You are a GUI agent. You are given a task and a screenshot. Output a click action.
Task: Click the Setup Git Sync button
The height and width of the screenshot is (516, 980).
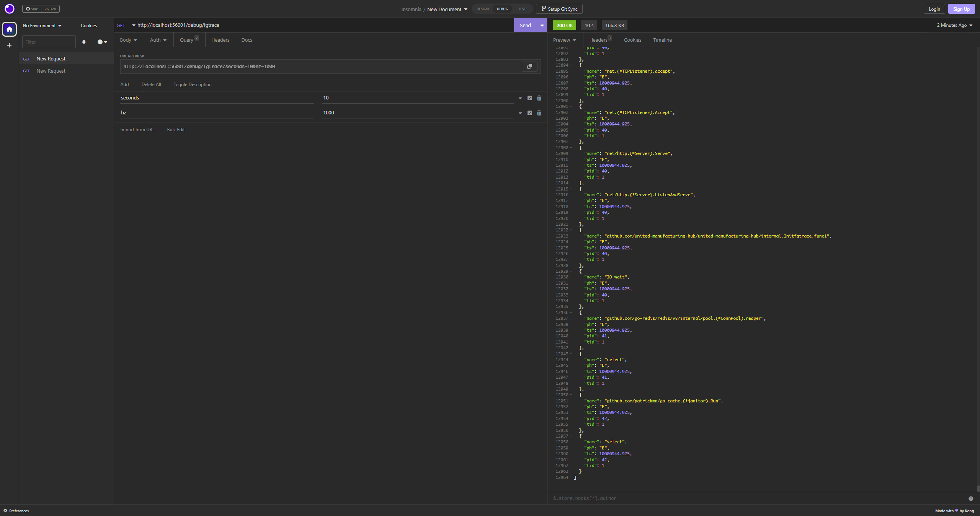(559, 9)
